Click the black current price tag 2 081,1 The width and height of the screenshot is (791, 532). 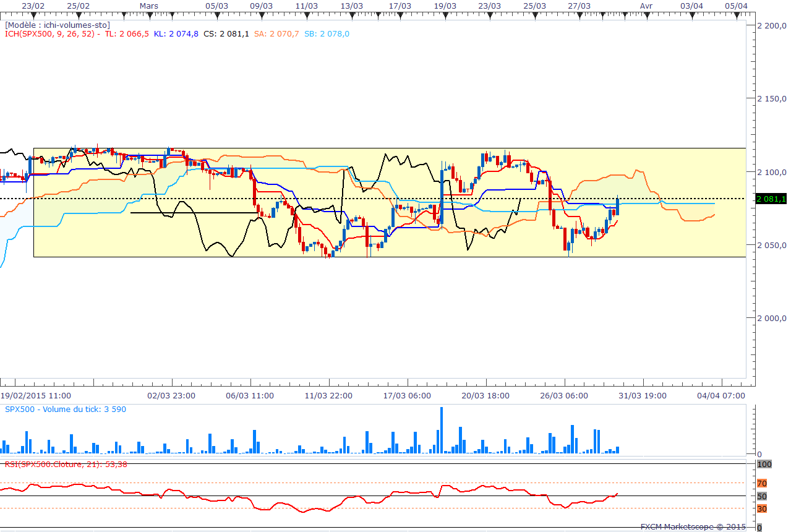coord(771,199)
